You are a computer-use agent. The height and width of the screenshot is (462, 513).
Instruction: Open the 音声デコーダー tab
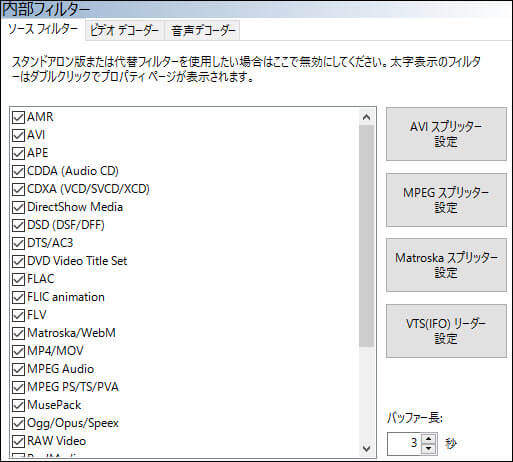(x=202, y=31)
